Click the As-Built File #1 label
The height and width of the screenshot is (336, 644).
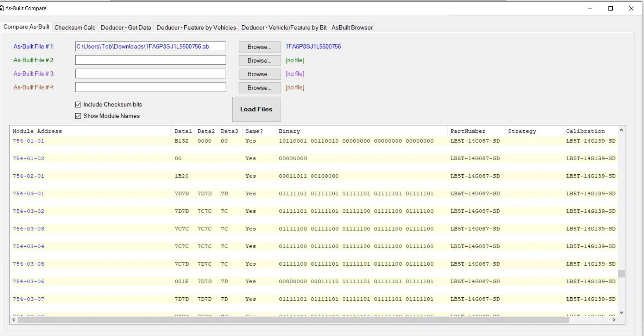pos(34,46)
